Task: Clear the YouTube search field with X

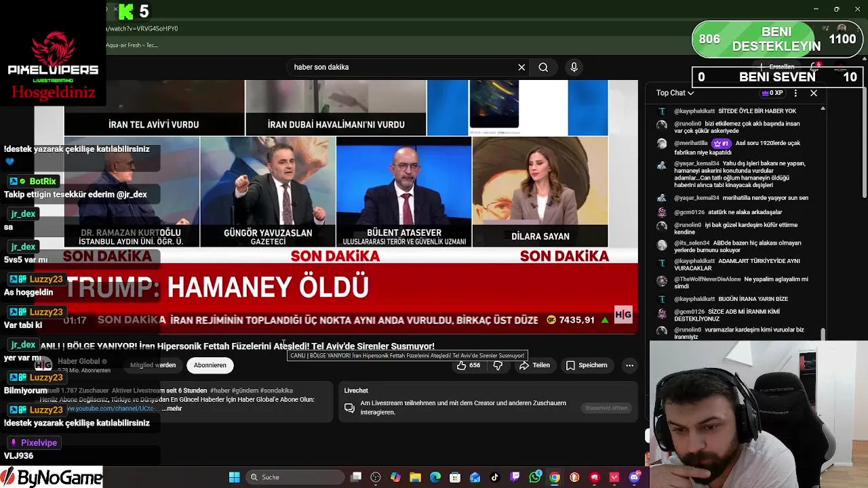Action: (x=521, y=67)
